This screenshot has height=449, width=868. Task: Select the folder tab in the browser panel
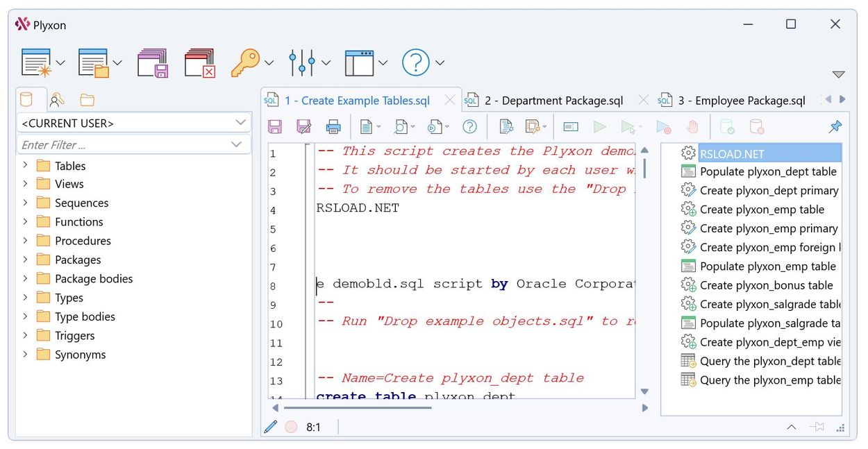[x=87, y=100]
